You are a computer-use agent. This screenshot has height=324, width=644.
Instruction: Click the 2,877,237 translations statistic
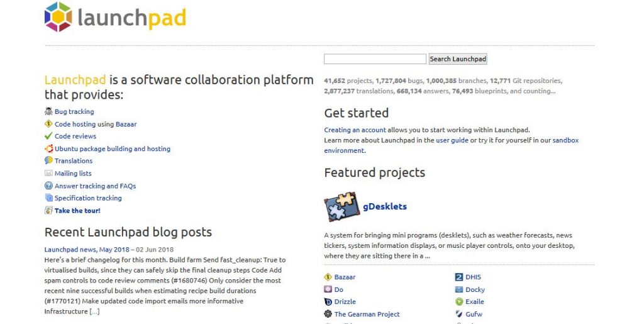click(358, 91)
